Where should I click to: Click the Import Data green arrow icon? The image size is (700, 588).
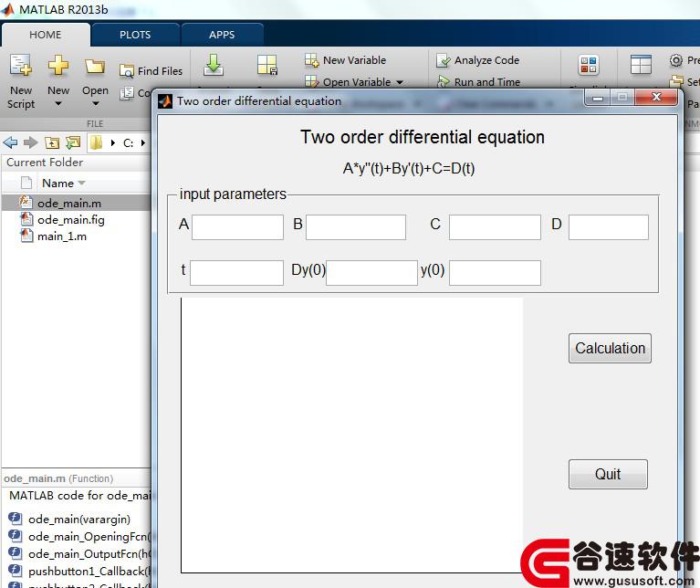point(214,65)
